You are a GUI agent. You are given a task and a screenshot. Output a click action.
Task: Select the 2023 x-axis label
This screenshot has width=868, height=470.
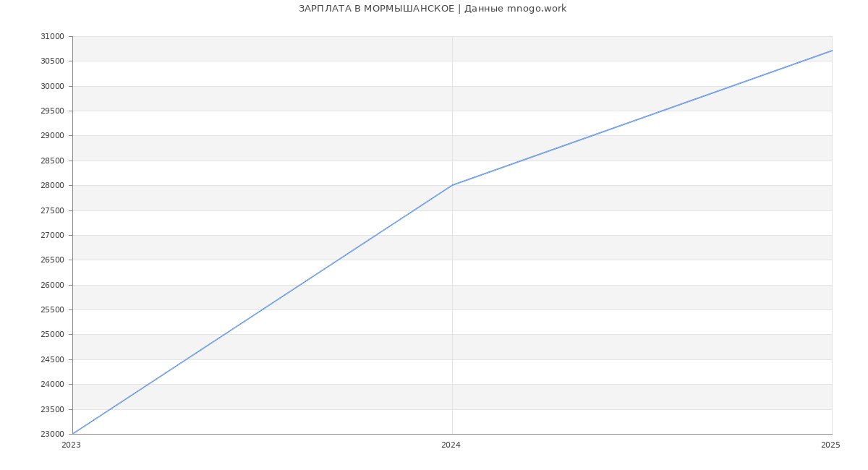coord(71,445)
